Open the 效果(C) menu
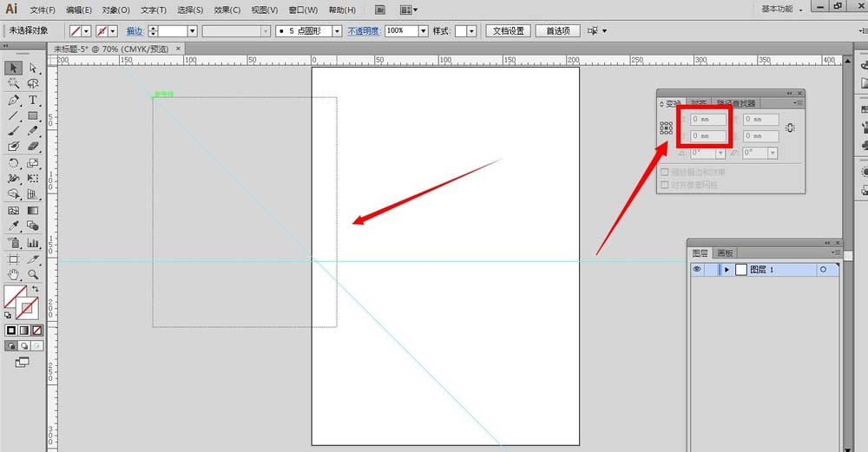The height and width of the screenshot is (452, 868). point(227,10)
